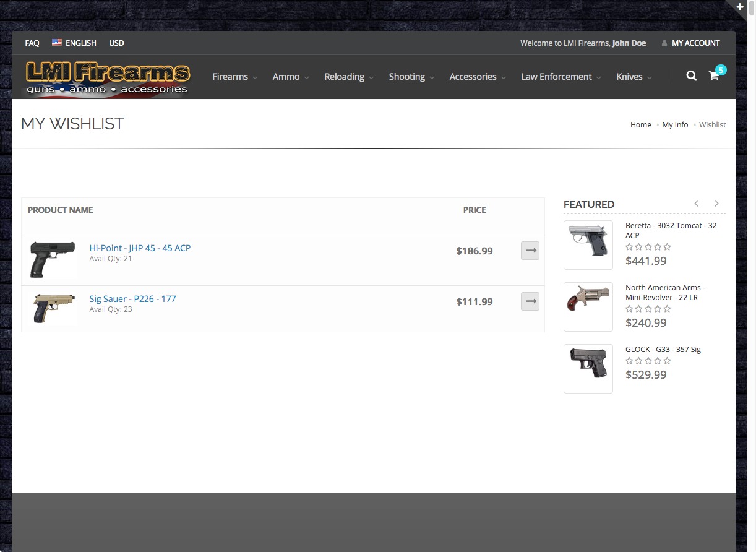Open Sig Sauer - P226 - 177 link

pyautogui.click(x=132, y=298)
